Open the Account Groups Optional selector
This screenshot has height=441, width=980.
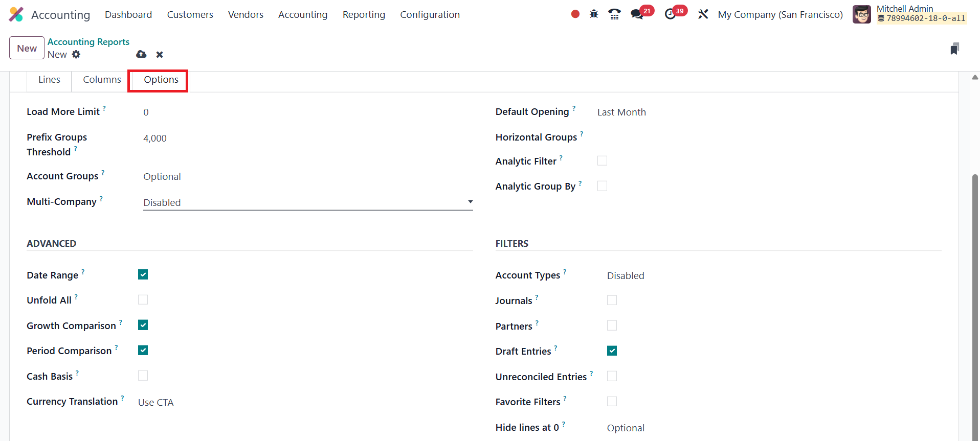[x=162, y=177]
